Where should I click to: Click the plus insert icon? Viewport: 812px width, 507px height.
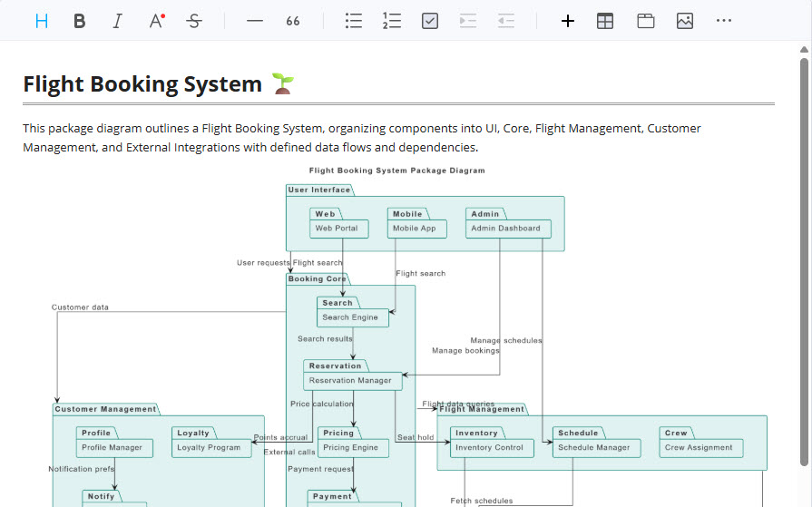pos(568,21)
